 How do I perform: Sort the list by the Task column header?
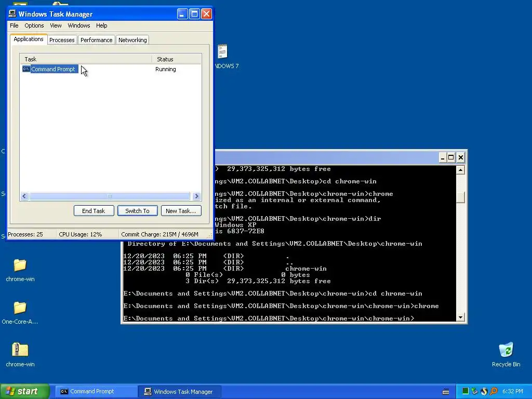point(86,59)
